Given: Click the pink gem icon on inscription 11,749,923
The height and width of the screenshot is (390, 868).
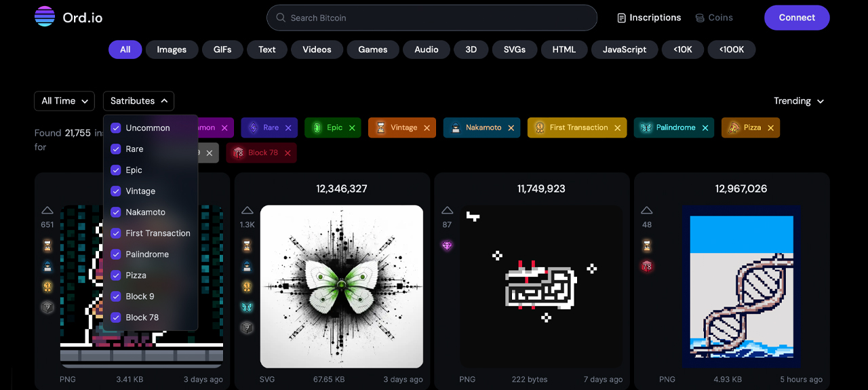Looking at the screenshot, I should pyautogui.click(x=447, y=246).
